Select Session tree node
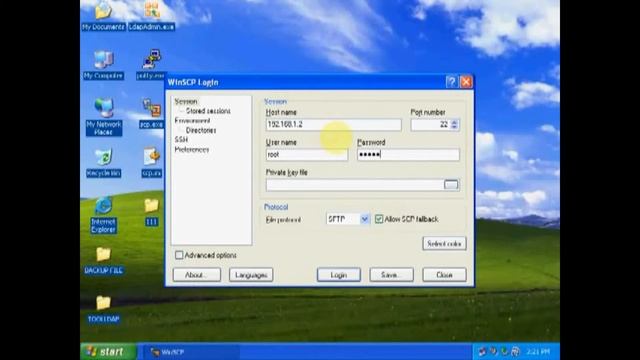This screenshot has width=640, height=360. 186,101
